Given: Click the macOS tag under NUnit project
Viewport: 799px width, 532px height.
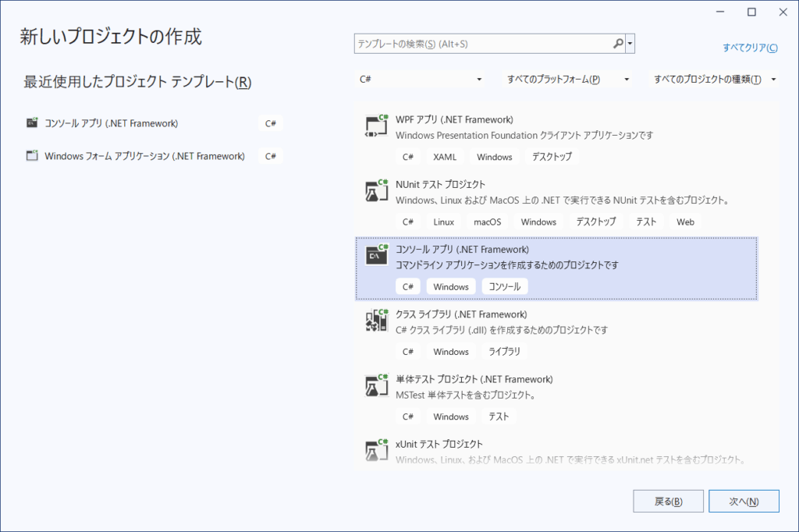Looking at the screenshot, I should tap(487, 222).
